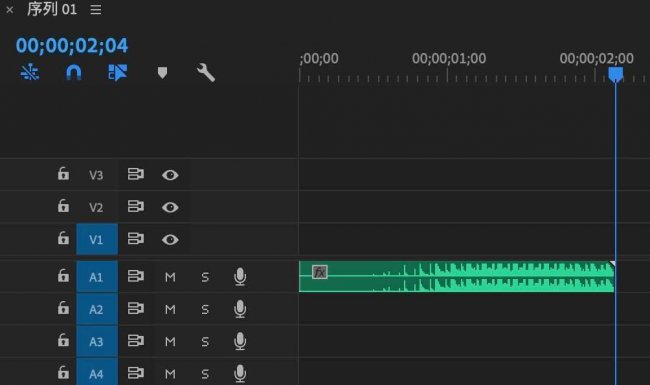This screenshot has height=385, width=650.
Task: Hide V1 track output eye
Action: pyautogui.click(x=170, y=240)
